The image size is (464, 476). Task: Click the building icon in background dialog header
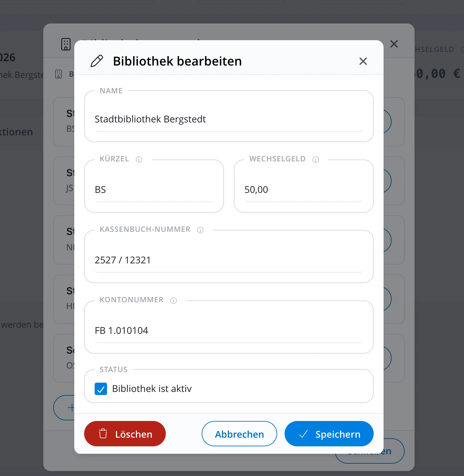[66, 44]
